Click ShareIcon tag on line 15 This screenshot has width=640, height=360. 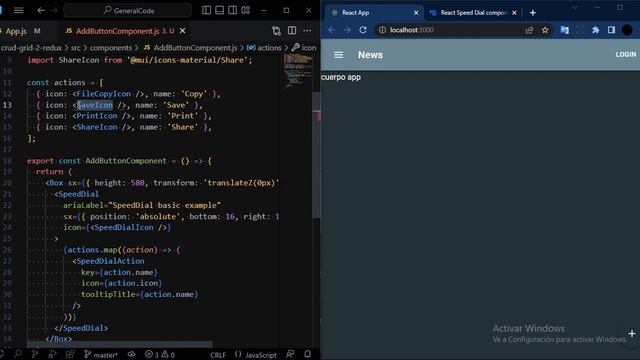pyautogui.click(x=97, y=127)
